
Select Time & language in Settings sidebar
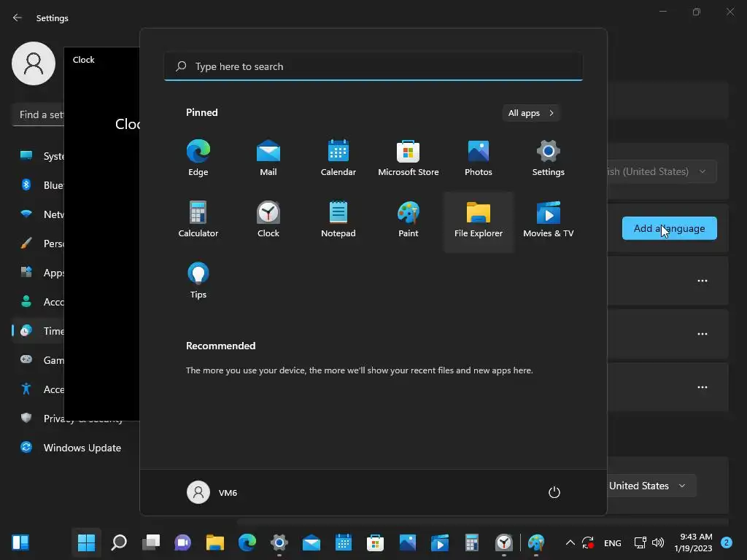click(38, 331)
